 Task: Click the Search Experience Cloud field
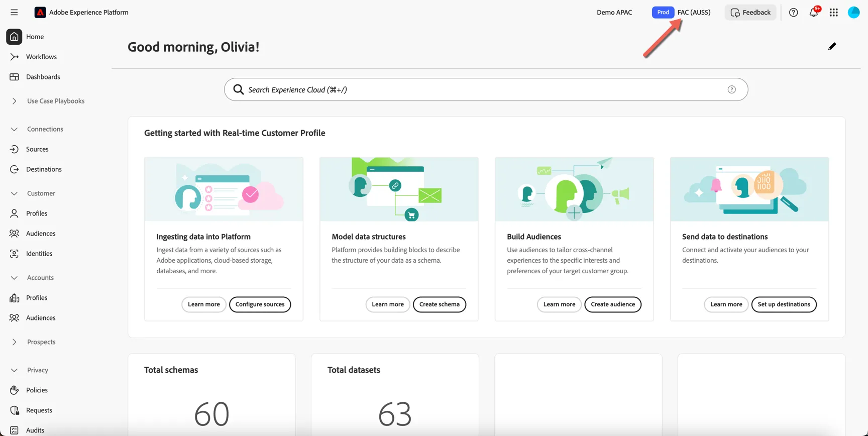click(x=486, y=89)
